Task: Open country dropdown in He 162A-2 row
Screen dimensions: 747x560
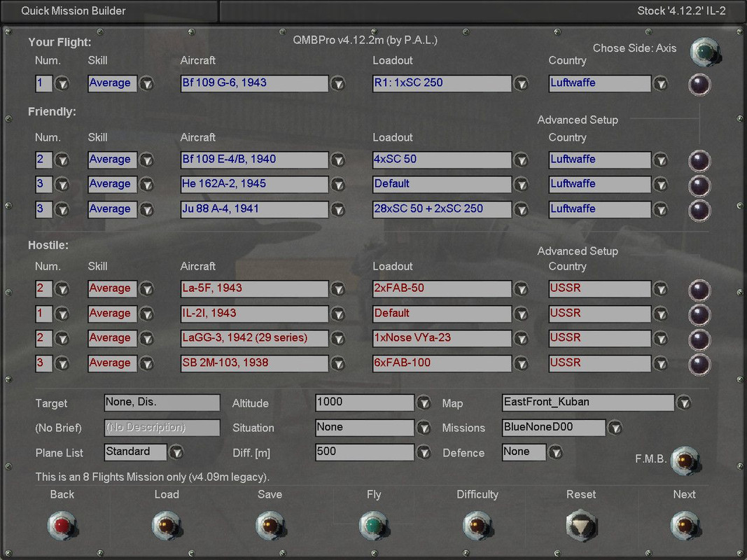Action: click(x=660, y=184)
